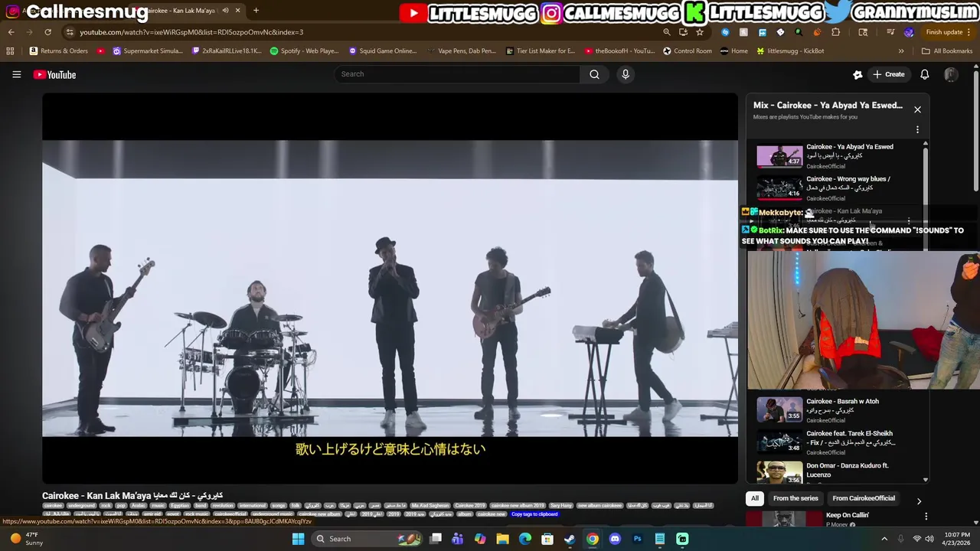Click the Sary Hany tag

[x=561, y=506]
